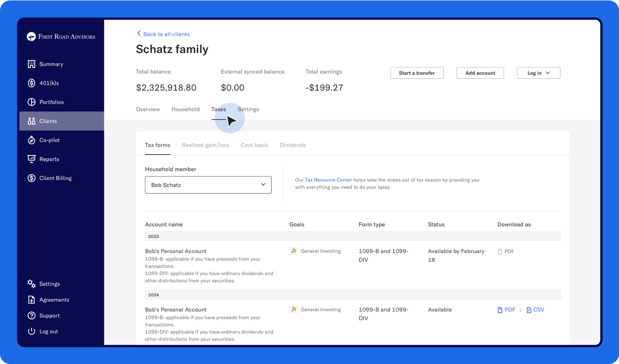Click the Agreements document-plus icon
This screenshot has height=364, width=619.
(x=31, y=300)
